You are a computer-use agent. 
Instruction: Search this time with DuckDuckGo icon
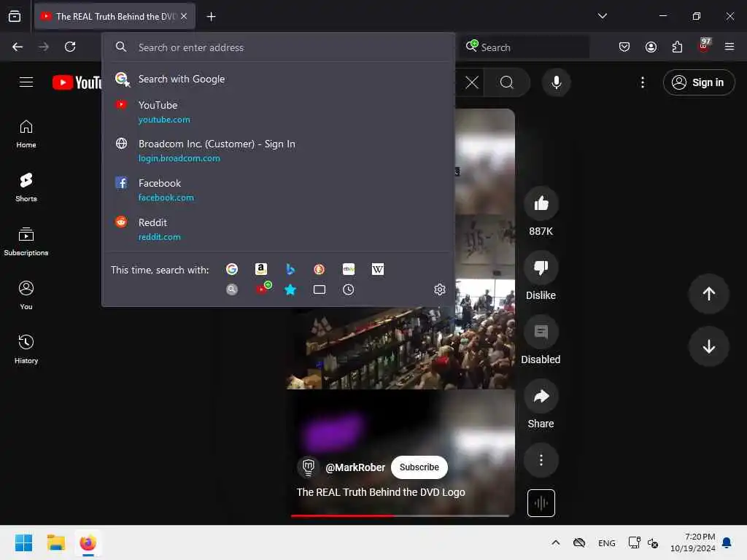[320, 270]
